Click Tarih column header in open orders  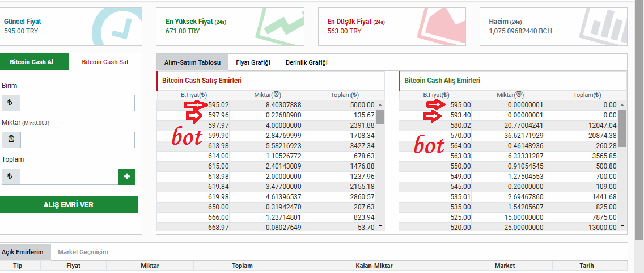point(587,266)
